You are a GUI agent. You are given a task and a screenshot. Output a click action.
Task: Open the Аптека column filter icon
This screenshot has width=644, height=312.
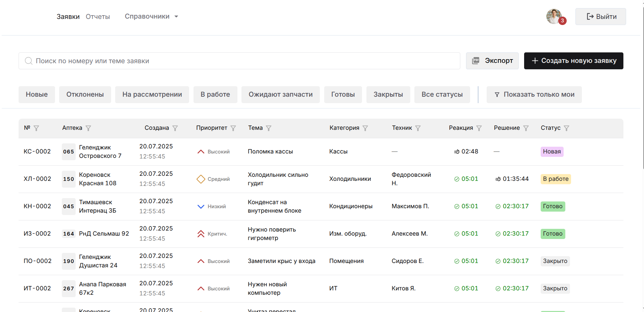88,128
